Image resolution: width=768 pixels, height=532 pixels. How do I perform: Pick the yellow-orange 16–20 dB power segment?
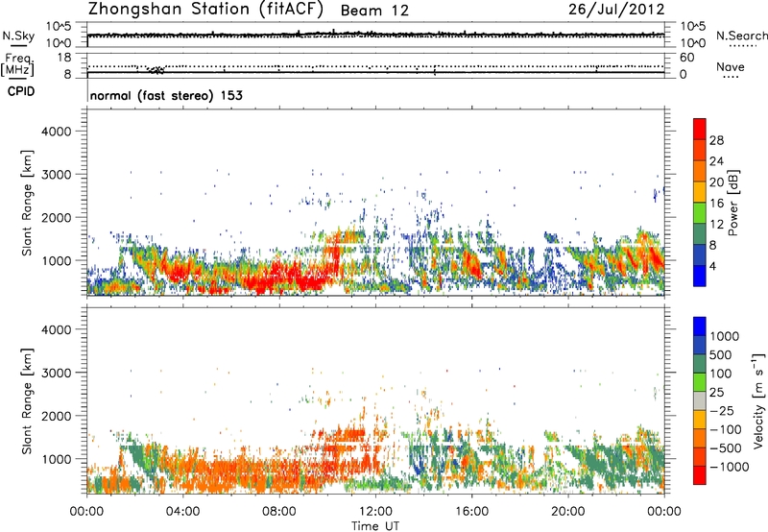[700, 192]
